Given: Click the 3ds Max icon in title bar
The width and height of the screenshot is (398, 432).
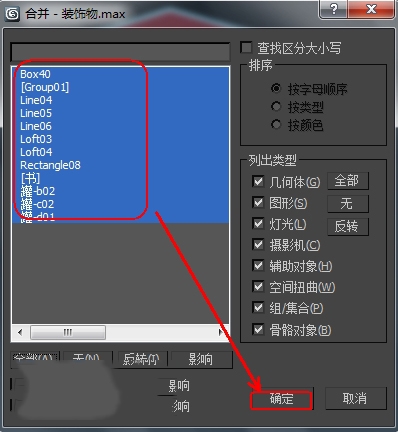Looking at the screenshot, I should [x=12, y=14].
